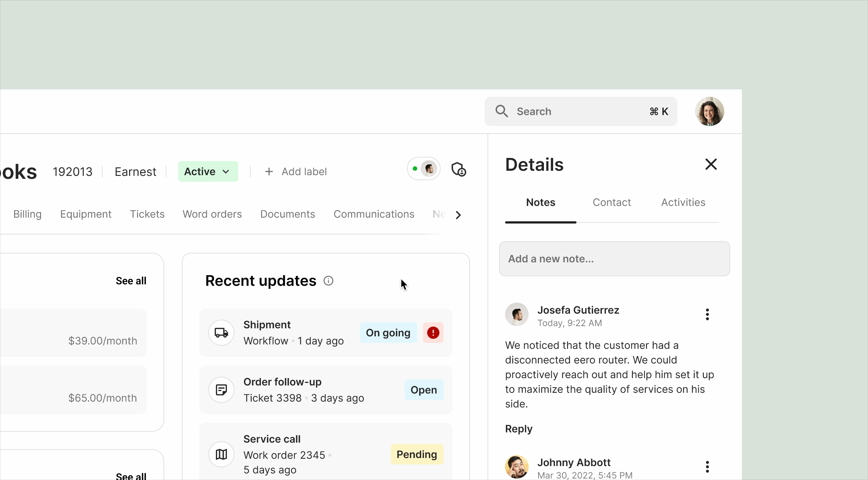Open the user profile avatar
This screenshot has height=480, width=868.
[709, 111]
